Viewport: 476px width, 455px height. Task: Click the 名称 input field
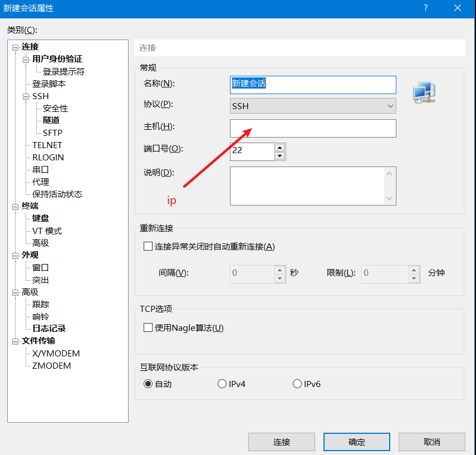(313, 85)
